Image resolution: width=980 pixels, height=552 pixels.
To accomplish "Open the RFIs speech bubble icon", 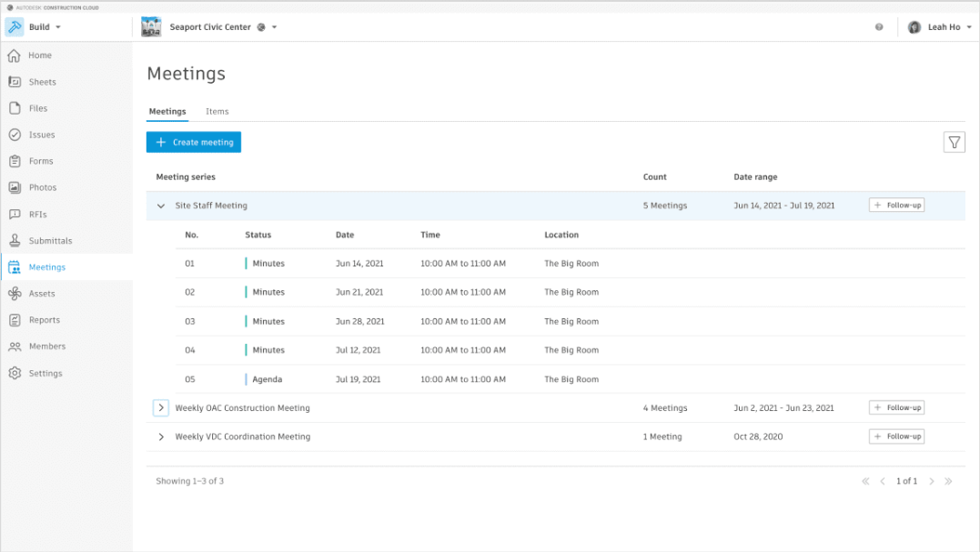I will (15, 215).
